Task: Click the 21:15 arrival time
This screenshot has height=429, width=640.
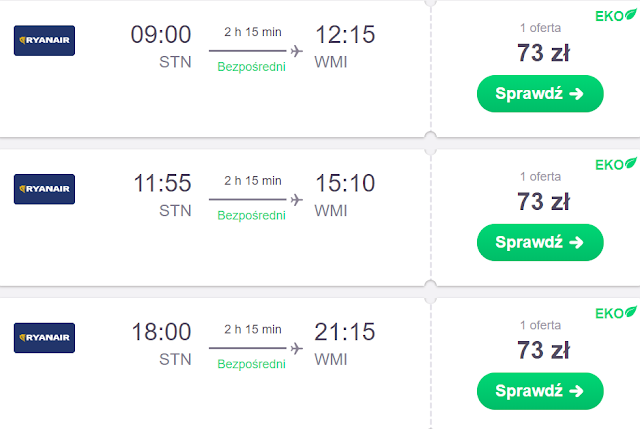Action: 344,331
